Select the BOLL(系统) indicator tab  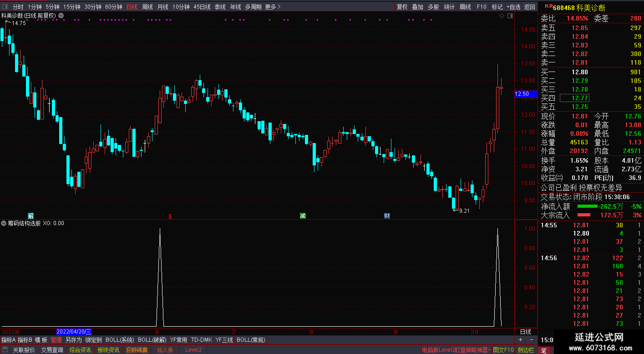tap(120, 340)
